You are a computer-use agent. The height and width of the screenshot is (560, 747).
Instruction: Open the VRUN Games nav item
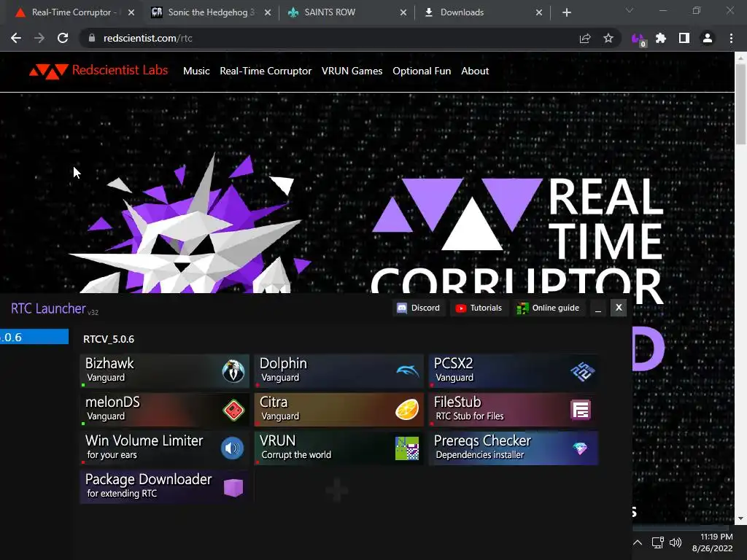pos(352,71)
